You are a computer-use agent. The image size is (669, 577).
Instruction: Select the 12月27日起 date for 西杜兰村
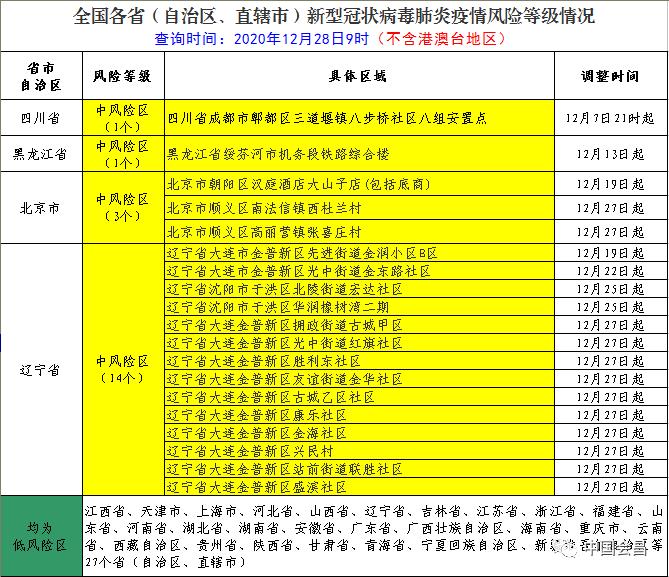point(610,208)
